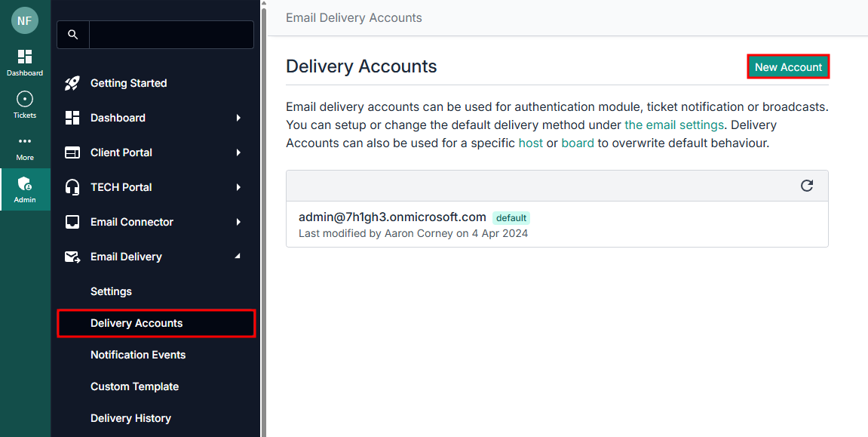Viewport: 868px width, 437px height.
Task: Select the Admin shield icon
Action: tap(25, 184)
